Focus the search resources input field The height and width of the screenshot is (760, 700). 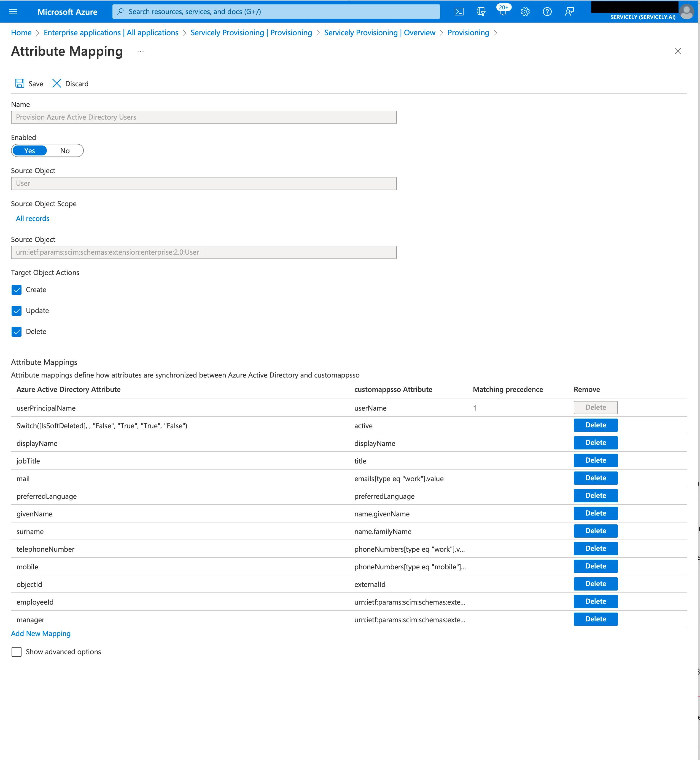[x=276, y=12]
